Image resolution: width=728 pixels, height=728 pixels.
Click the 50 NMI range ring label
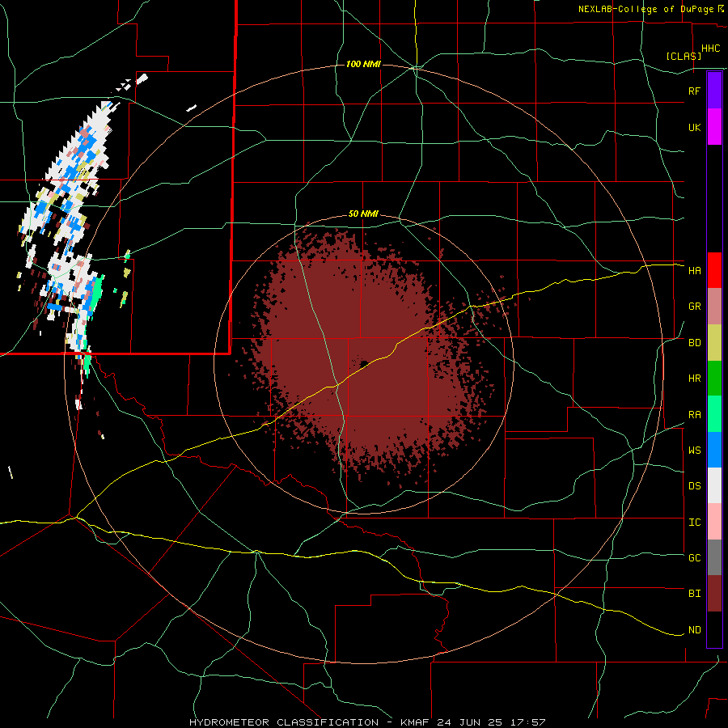coord(363,214)
